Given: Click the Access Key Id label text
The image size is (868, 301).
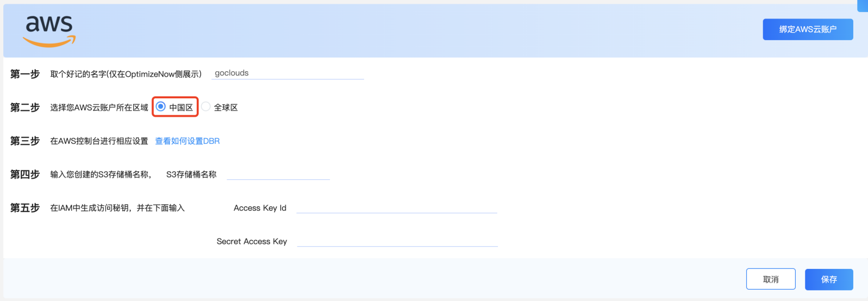Looking at the screenshot, I should click(x=260, y=208).
